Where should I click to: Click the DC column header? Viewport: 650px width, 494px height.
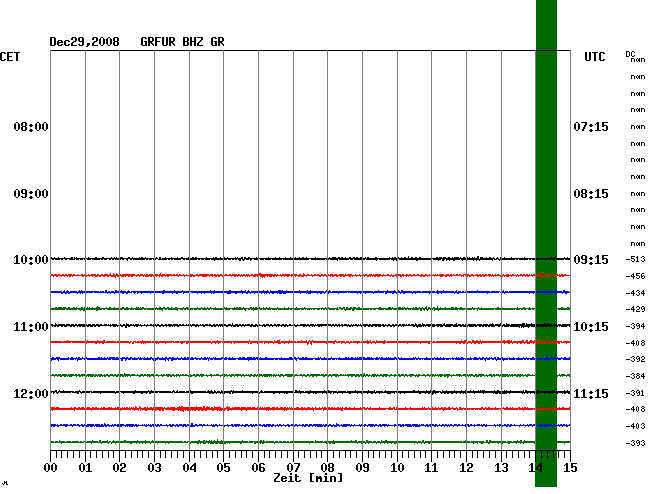pyautogui.click(x=630, y=54)
